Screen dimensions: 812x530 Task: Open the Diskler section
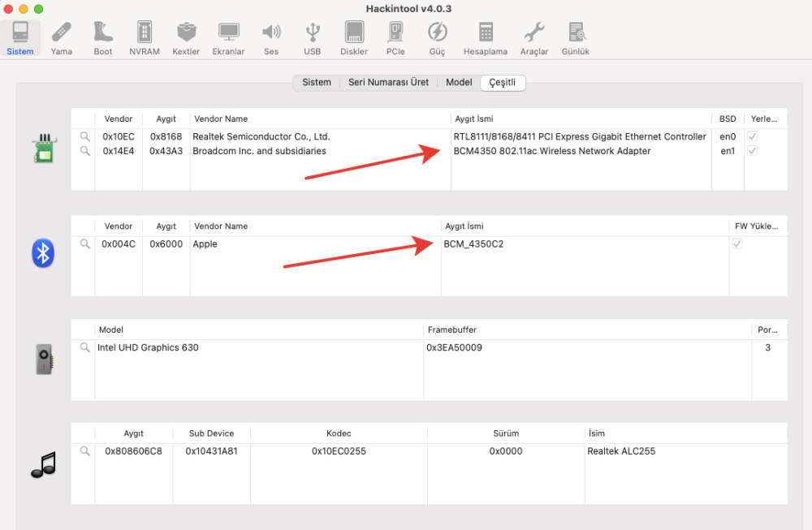click(x=354, y=38)
